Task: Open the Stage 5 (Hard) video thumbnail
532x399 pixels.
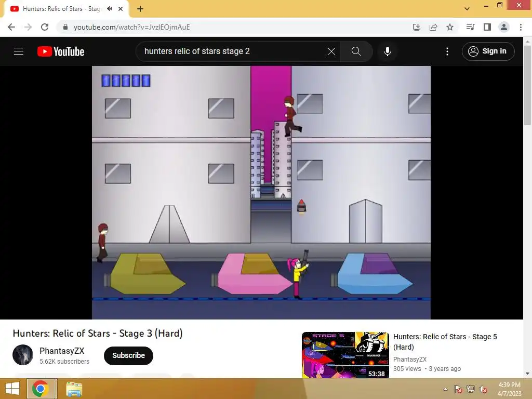Action: (345, 355)
